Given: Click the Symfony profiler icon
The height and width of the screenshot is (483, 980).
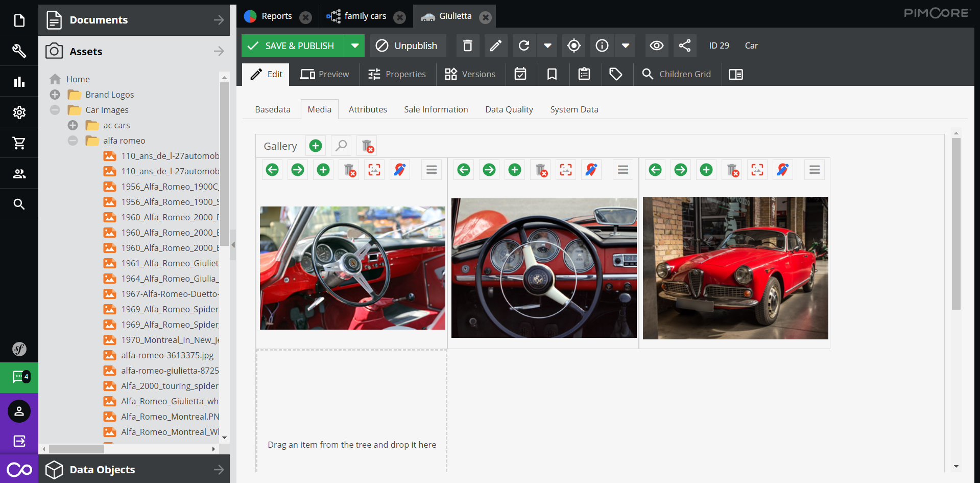Looking at the screenshot, I should [19, 349].
